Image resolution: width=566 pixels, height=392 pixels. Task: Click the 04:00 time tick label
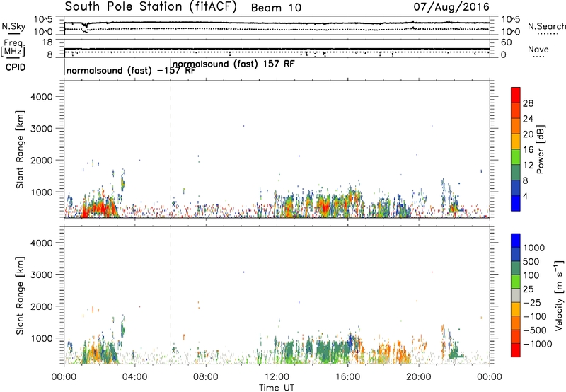[135, 377]
